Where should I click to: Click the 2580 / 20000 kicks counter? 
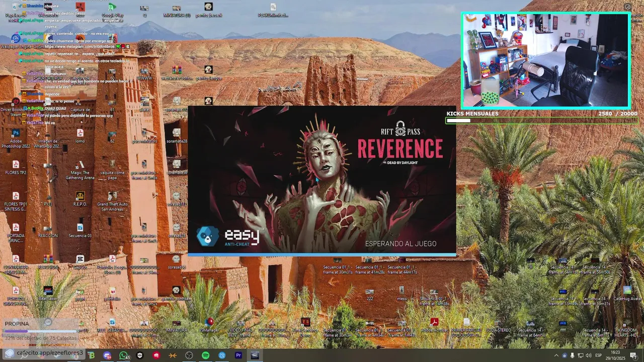click(618, 114)
